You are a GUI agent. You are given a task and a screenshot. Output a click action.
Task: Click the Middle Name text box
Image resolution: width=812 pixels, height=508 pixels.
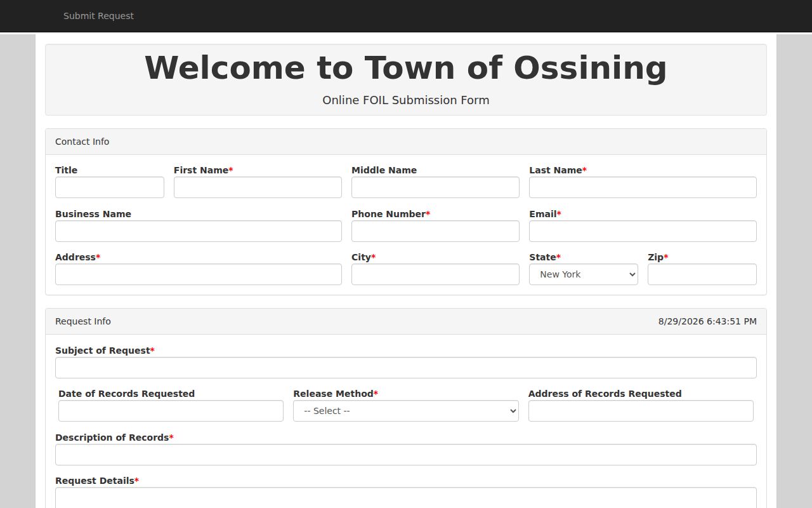tap(435, 187)
